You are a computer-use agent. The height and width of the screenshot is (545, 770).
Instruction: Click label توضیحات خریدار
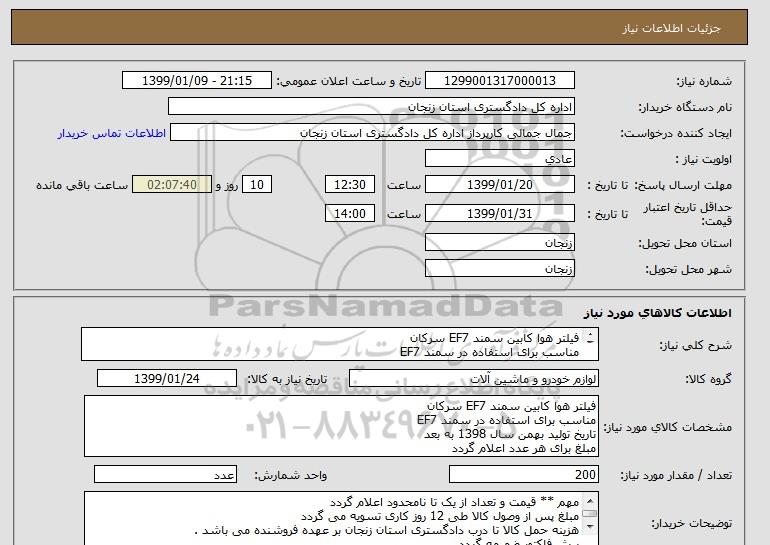click(691, 523)
